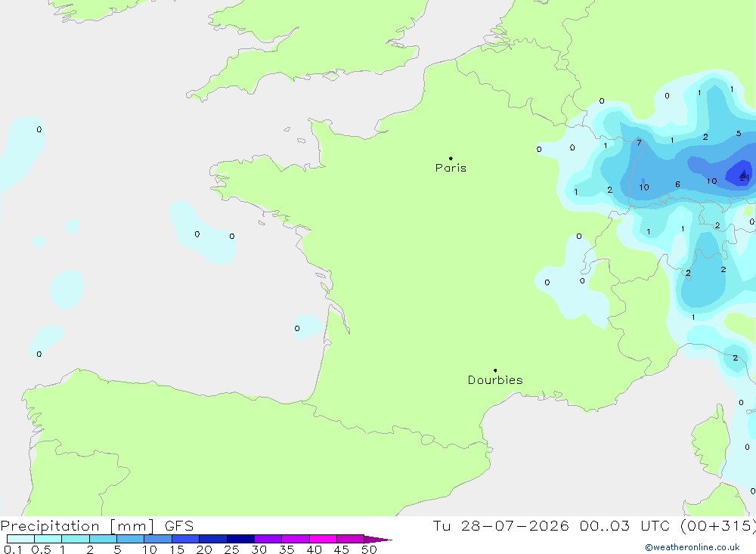Pick the 35–40 mm legend color swatch

tap(296, 539)
